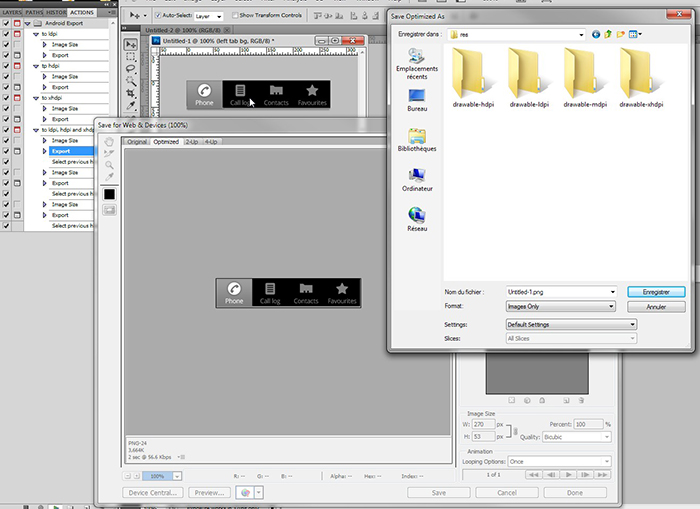700x509 pixels.
Task: Toggle the Android Export action set checkbox
Action: 7,22
